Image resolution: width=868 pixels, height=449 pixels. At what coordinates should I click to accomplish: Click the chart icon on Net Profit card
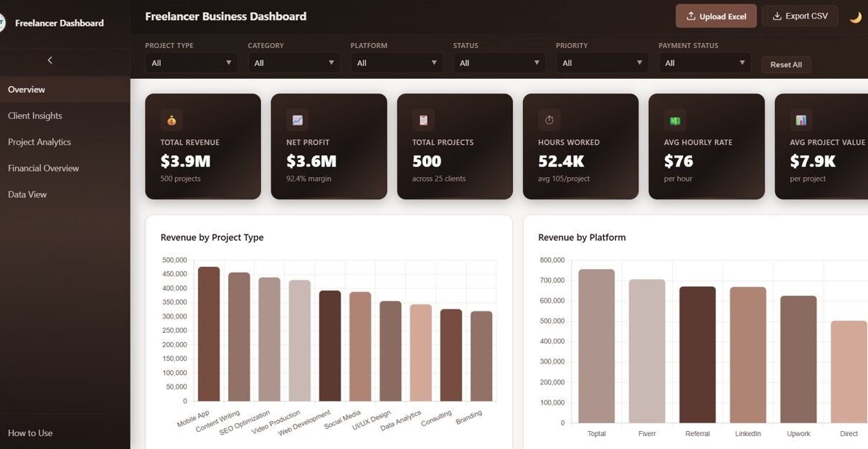[x=297, y=120]
